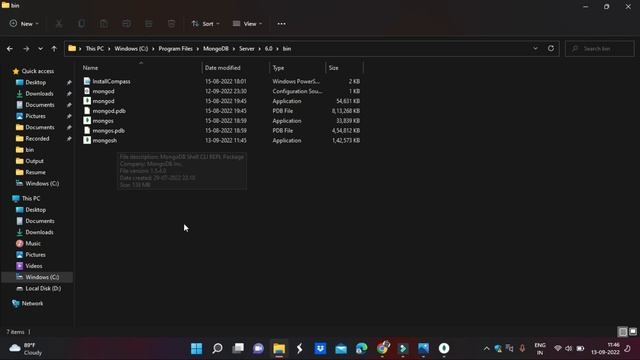Click the volume speaker tray icon
Viewport: 640px width, 360px height.
coord(569,349)
